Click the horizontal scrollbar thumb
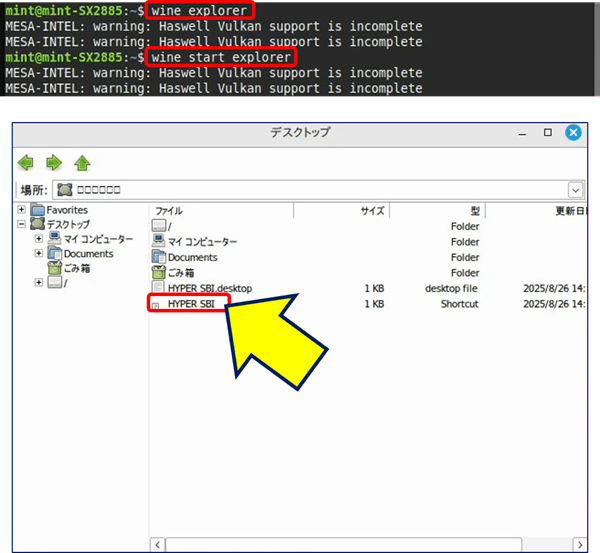 344,544
